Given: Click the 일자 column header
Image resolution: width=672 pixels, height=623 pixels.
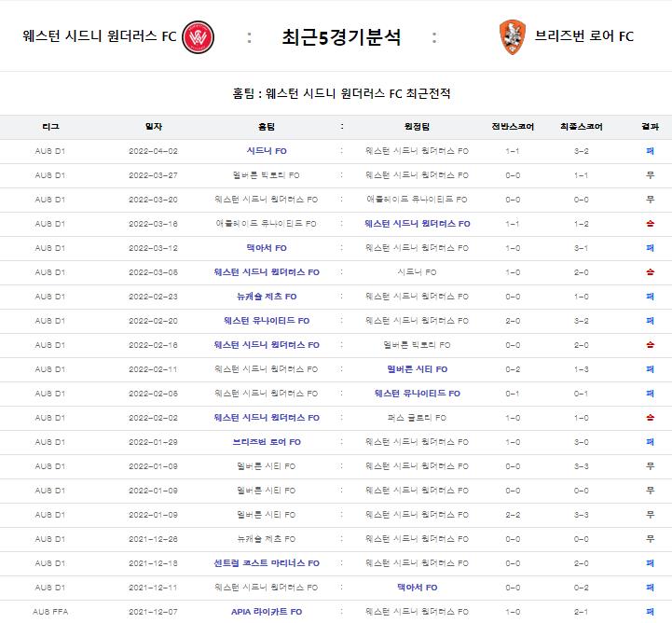Looking at the screenshot, I should click(154, 127).
